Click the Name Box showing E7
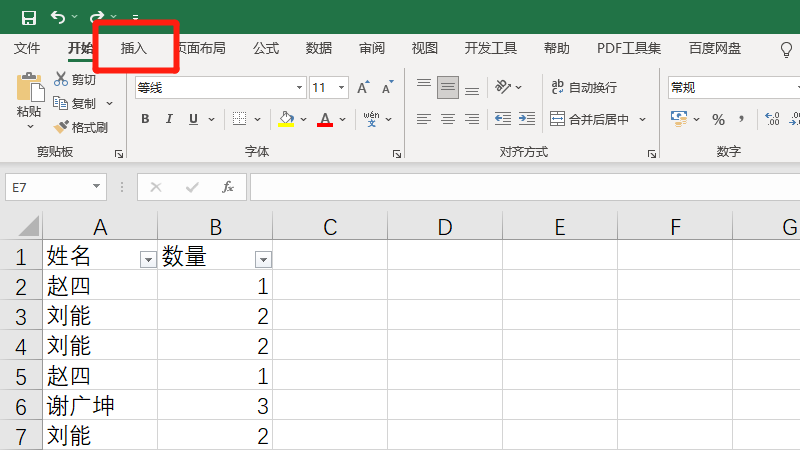The height and width of the screenshot is (450, 800). [x=56, y=187]
